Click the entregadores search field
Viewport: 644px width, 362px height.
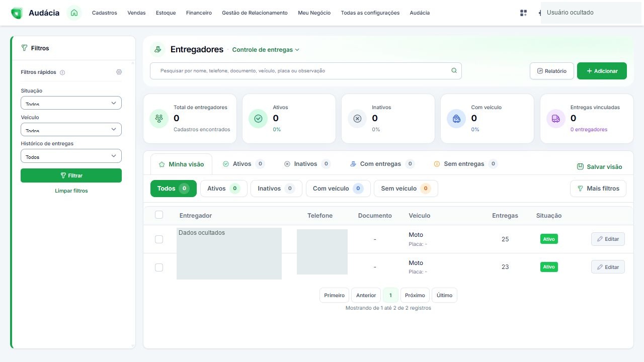pyautogui.click(x=305, y=71)
